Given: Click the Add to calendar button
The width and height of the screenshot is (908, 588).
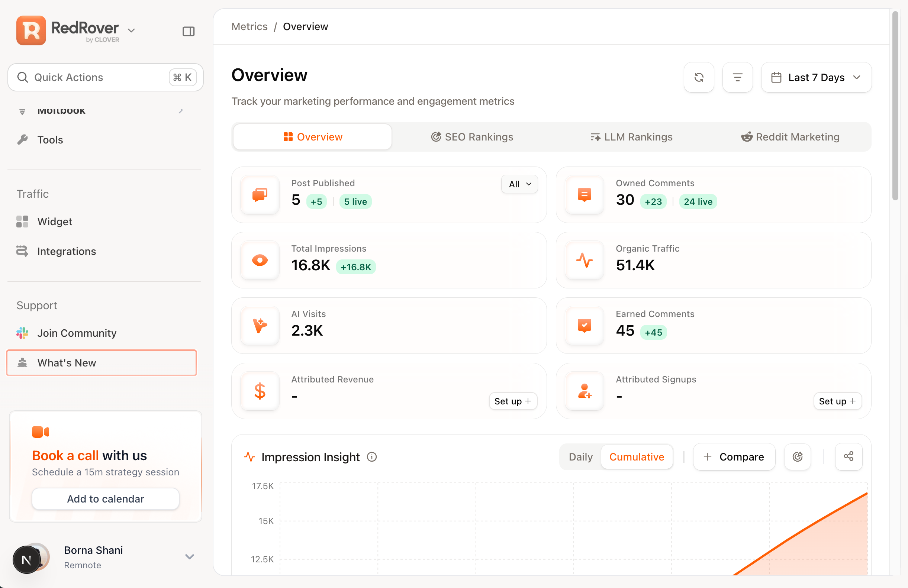Looking at the screenshot, I should coord(105,498).
